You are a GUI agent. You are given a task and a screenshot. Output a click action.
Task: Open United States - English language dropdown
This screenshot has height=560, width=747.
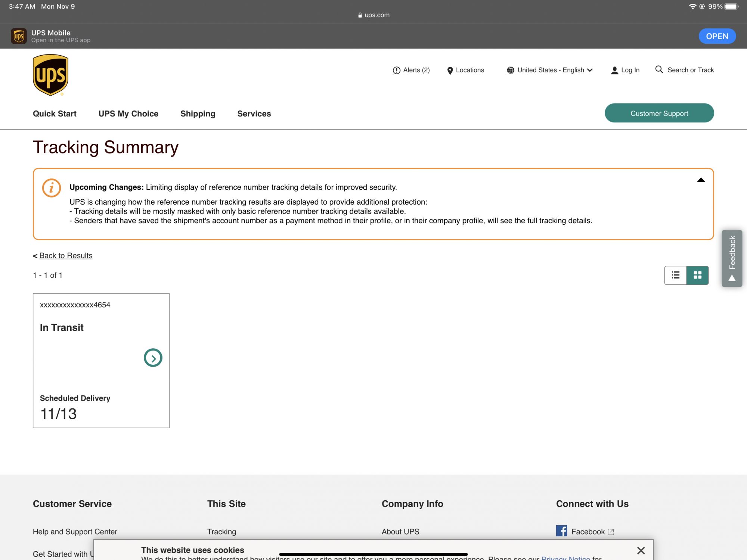click(x=550, y=70)
